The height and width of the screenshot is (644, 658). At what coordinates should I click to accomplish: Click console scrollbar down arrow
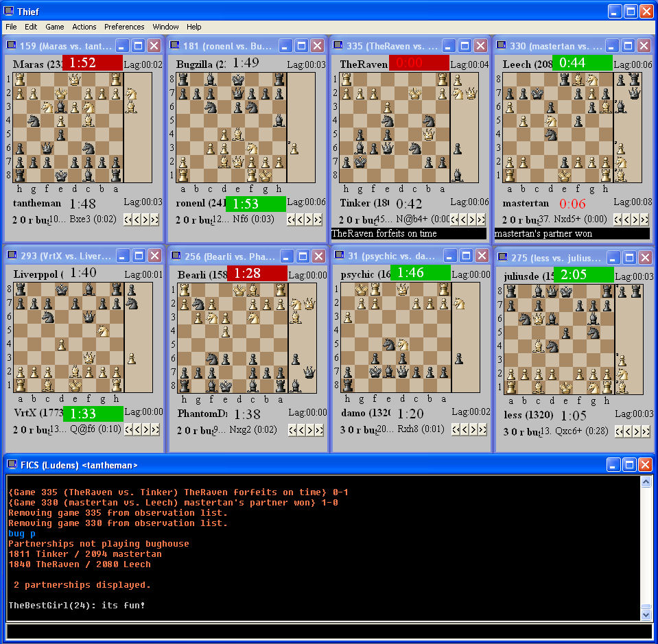646,615
